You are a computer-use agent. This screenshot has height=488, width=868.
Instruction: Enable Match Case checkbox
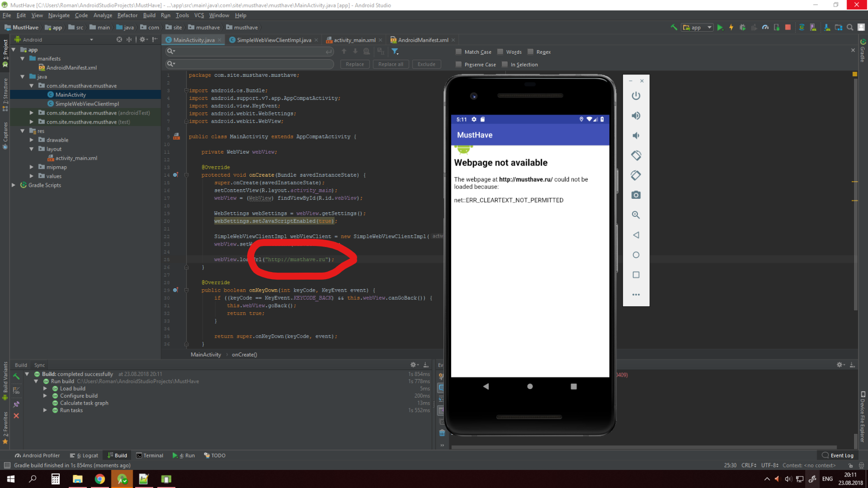459,52
